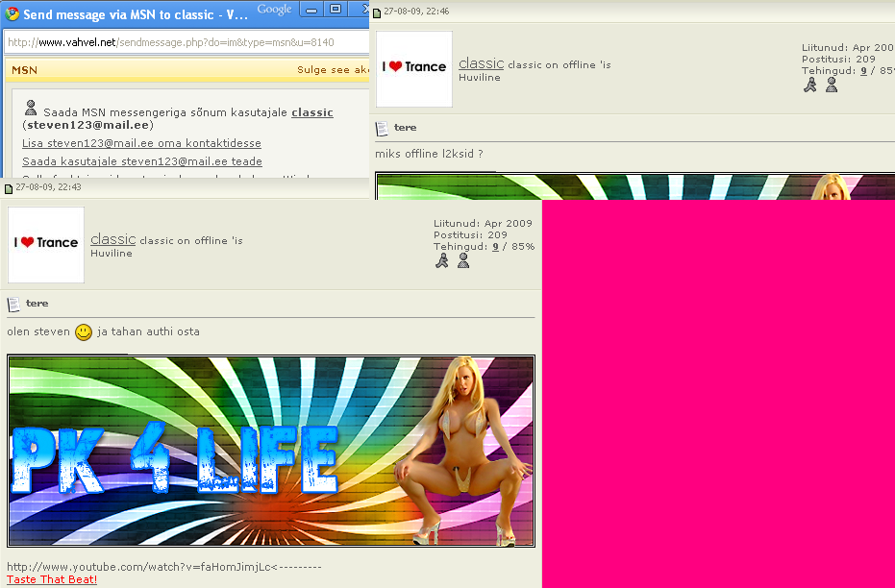Click the Tehingud '9' link in the 22:43 post
Viewport: 895px width, 588px height.
coord(495,247)
